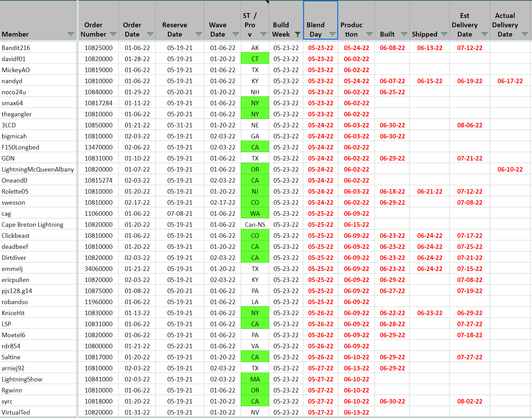Open the Shipped column filter icon

tap(444, 35)
